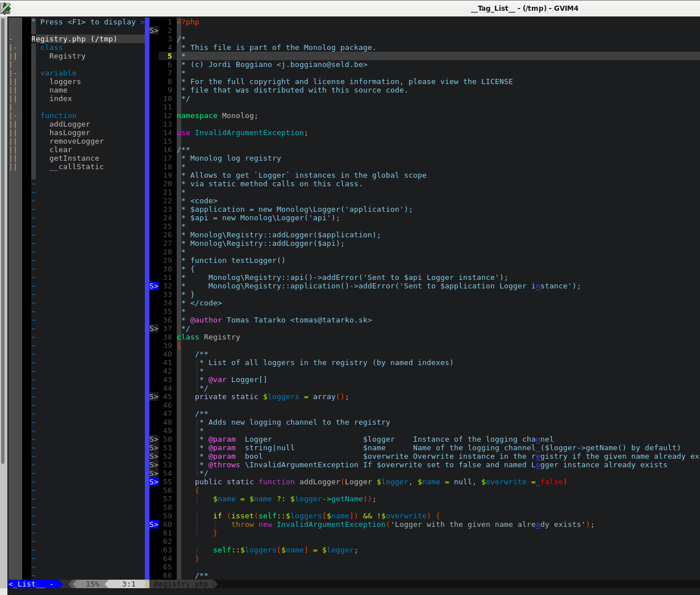The height and width of the screenshot is (595, 700).
Task: Click the arrow separator after Registry.php in statusline
Action: 215,584
